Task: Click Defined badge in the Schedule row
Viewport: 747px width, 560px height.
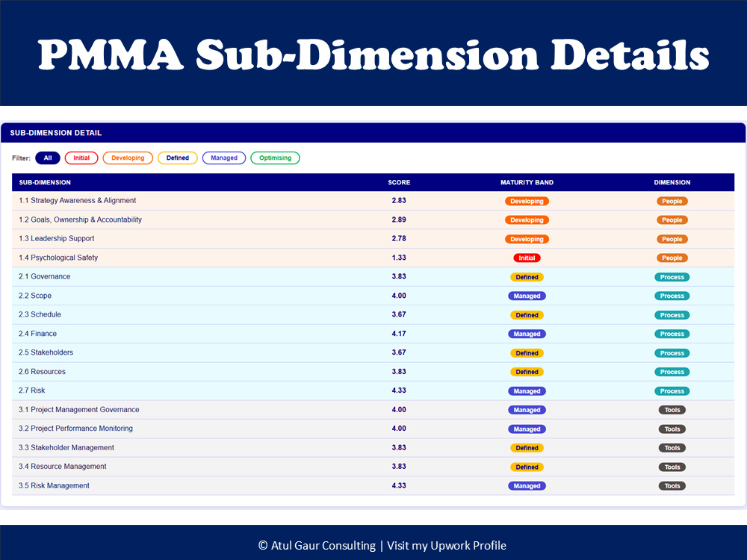Action: click(x=527, y=315)
